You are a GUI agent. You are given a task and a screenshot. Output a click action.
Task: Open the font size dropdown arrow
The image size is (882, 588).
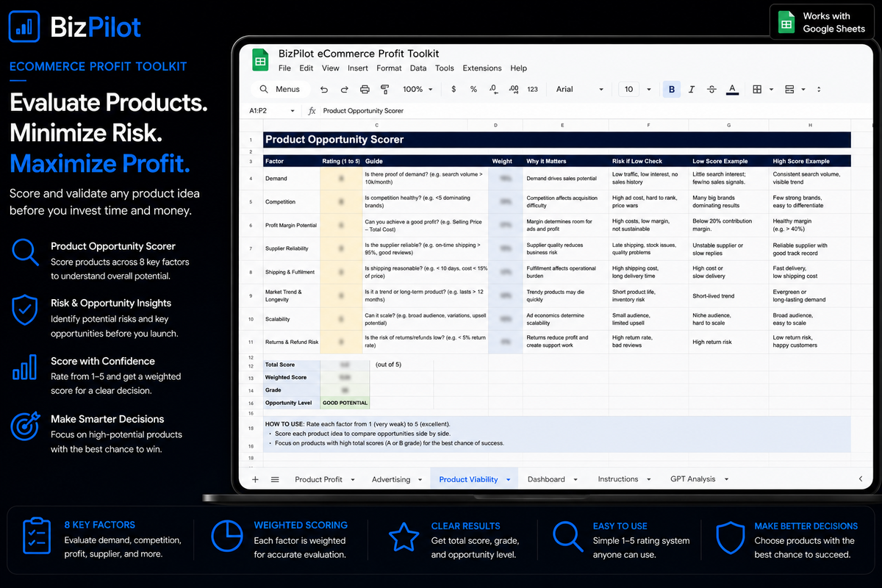(648, 90)
